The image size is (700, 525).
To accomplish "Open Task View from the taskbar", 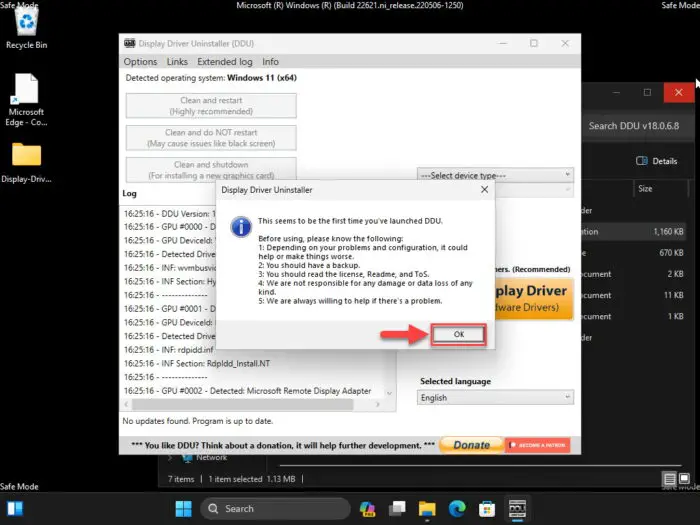I will tap(397, 508).
